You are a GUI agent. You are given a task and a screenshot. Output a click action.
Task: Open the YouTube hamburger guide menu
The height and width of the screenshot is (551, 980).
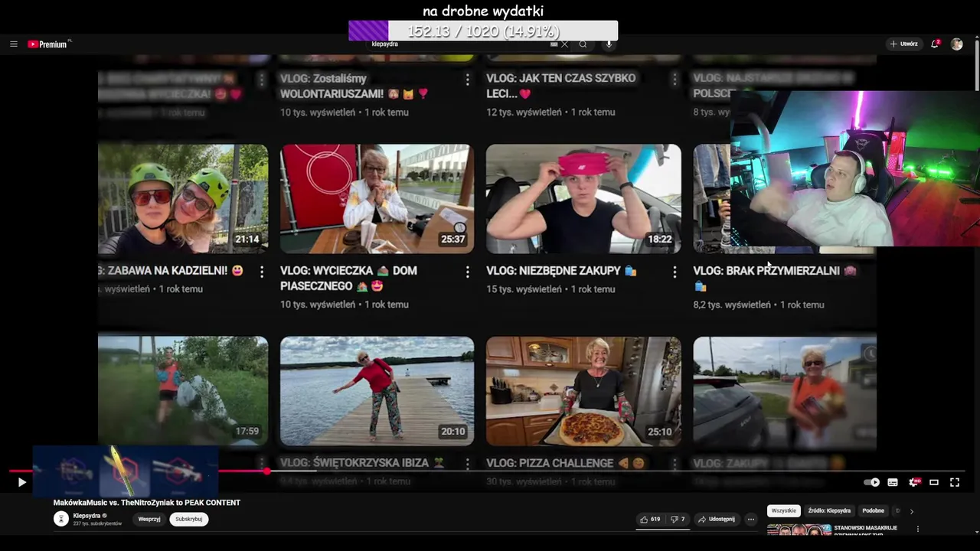[13, 44]
